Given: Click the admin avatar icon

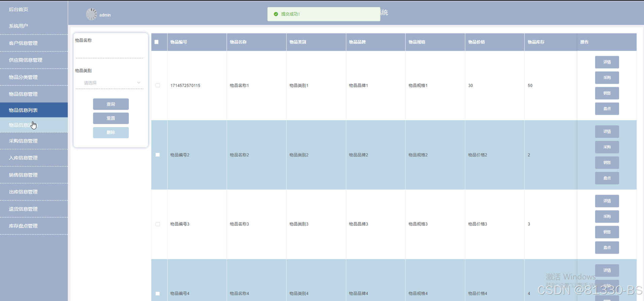Looking at the screenshot, I should tap(92, 14).
